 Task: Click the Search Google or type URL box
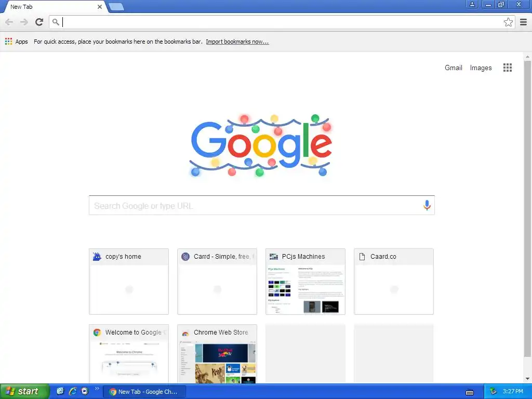point(262,205)
